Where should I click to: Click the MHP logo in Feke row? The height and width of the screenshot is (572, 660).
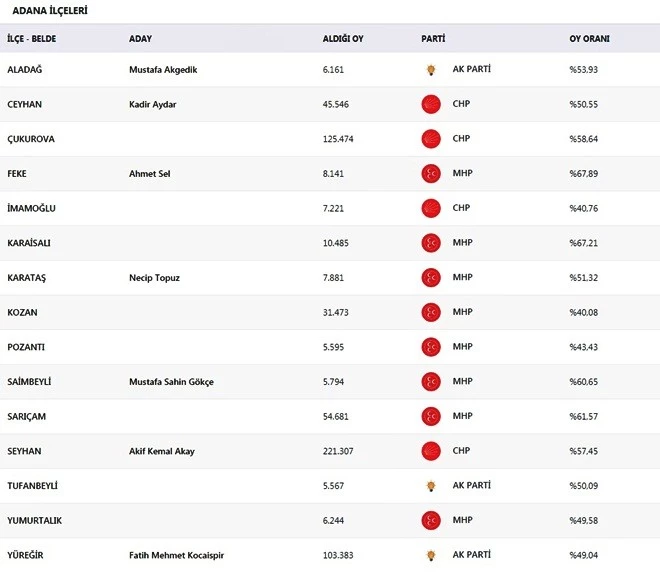pyautogui.click(x=431, y=174)
